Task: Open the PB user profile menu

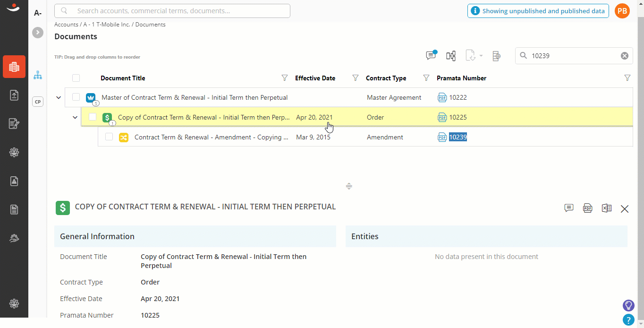Action: [622, 11]
